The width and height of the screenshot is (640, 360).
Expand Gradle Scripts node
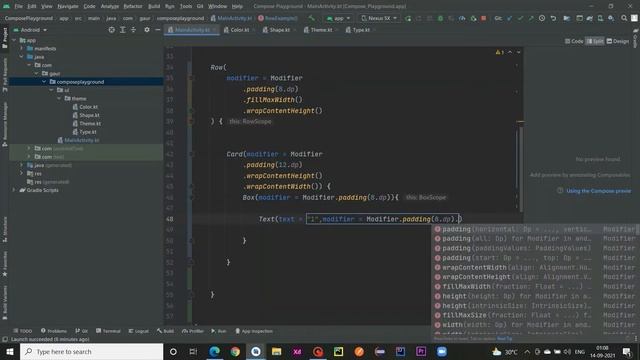(14, 190)
